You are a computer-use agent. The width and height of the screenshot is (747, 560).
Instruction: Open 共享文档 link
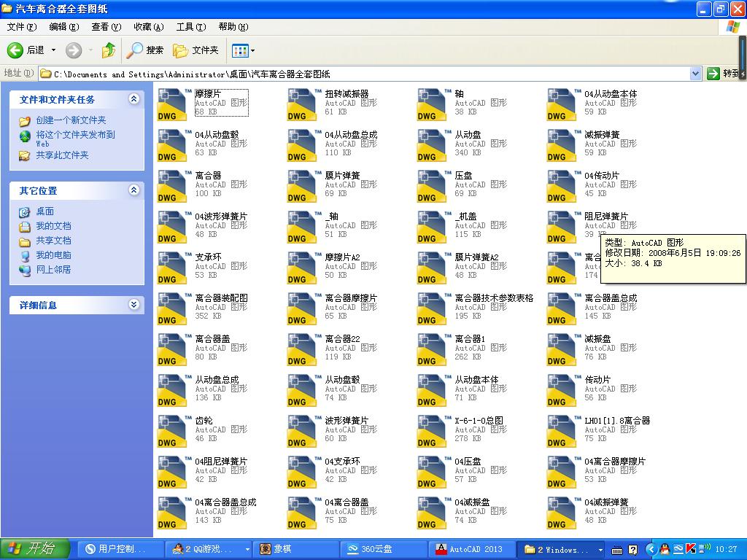point(53,241)
